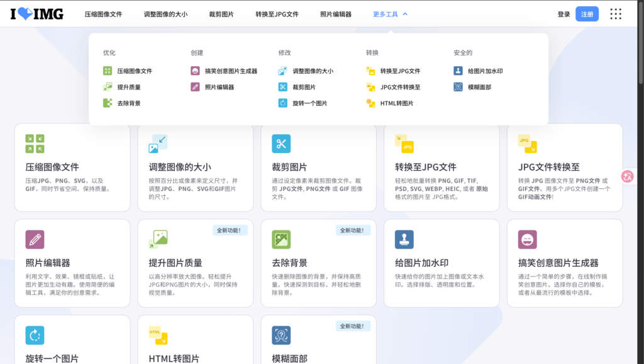
Task: Select 去除背景 text in dropdown menu
Action: pyautogui.click(x=129, y=103)
